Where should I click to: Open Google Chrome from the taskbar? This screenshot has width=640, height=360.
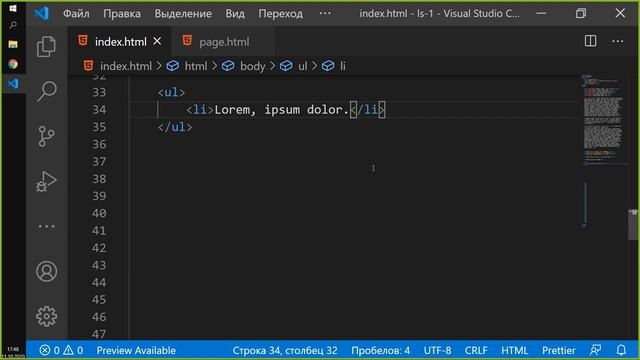tap(13, 64)
